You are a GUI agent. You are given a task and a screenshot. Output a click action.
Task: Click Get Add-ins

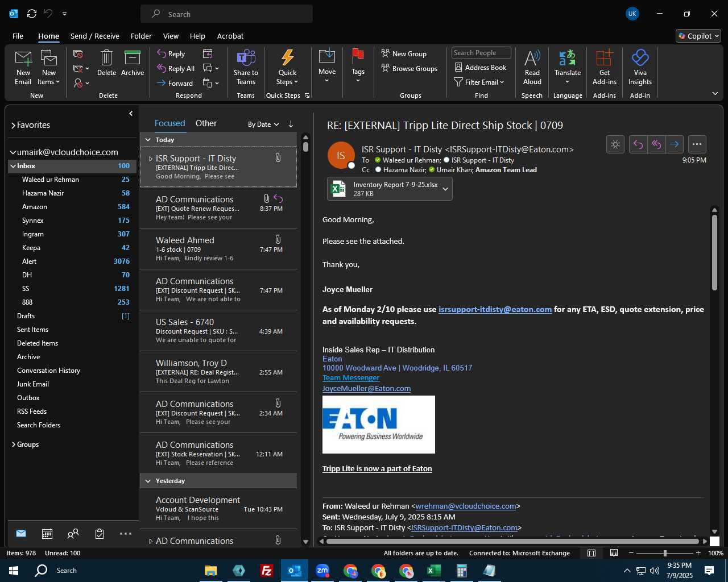tap(604, 68)
